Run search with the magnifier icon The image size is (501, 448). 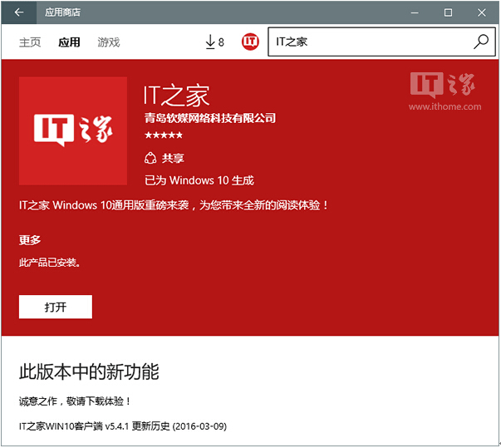click(481, 42)
